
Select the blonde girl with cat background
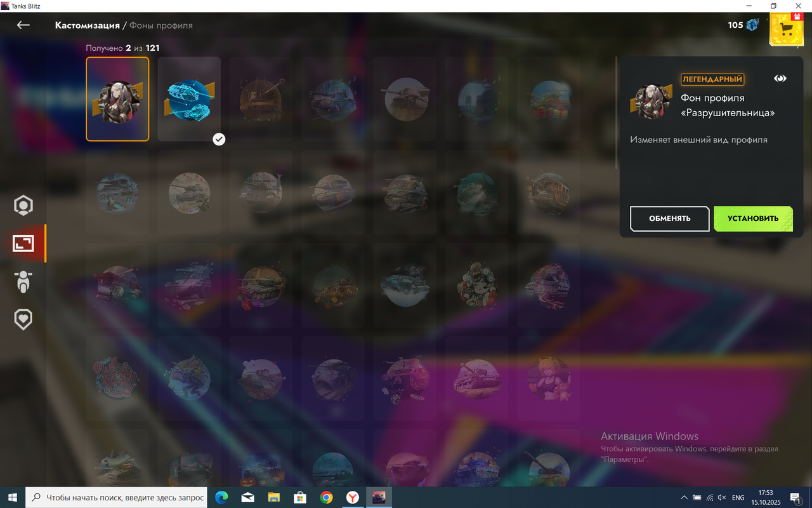548,379
